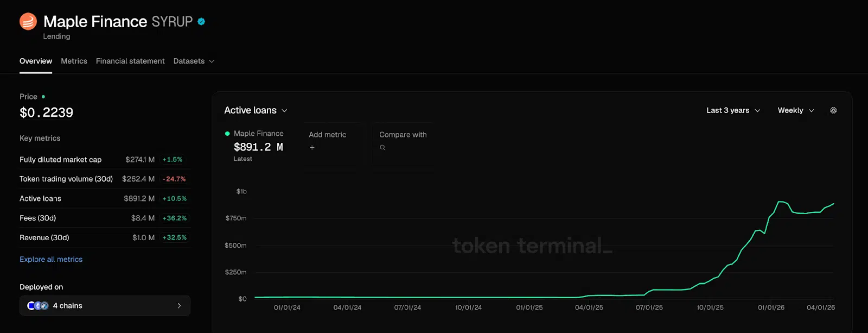Viewport: 868px width, 333px height.
Task: Click the Fees (30d) metric row
Action: tap(105, 218)
